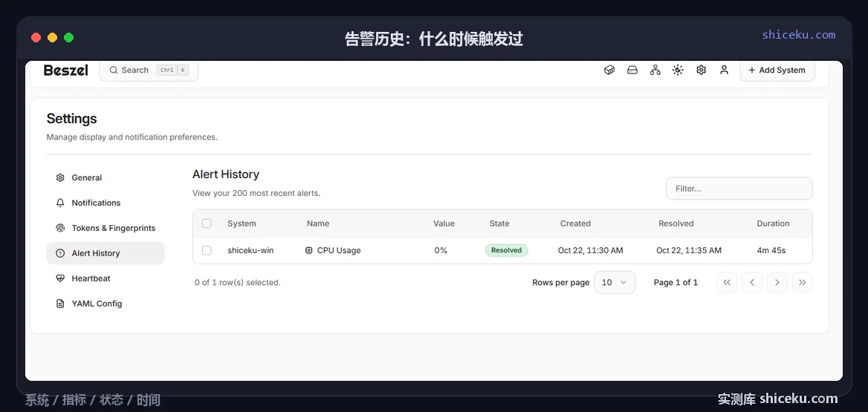The height and width of the screenshot is (412, 868).
Task: Open the settings gear icon in header
Action: (702, 71)
